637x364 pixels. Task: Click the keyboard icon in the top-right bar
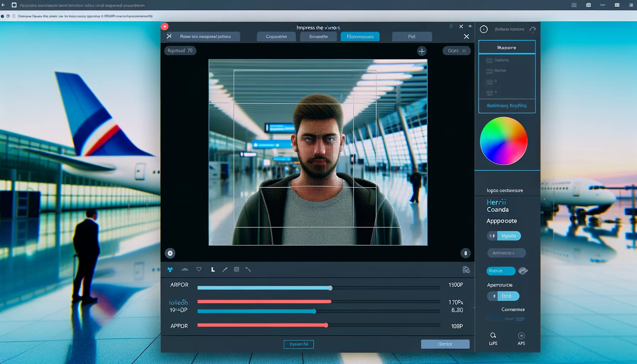pos(617,5)
